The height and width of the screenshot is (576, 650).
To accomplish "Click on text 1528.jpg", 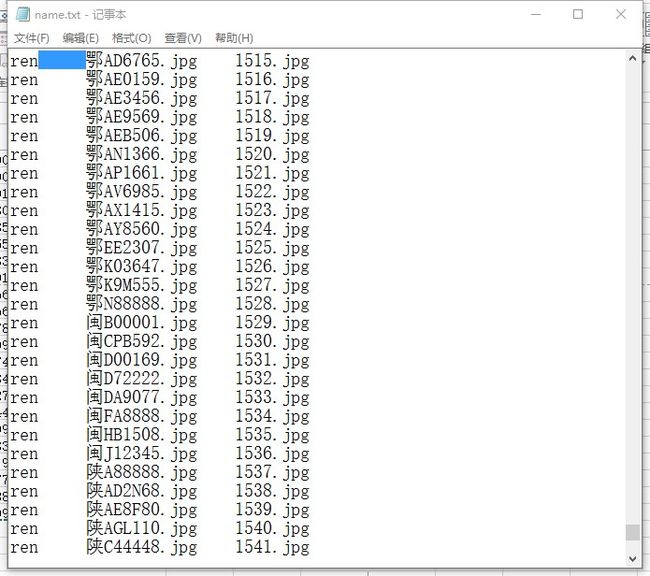I will coord(272,304).
